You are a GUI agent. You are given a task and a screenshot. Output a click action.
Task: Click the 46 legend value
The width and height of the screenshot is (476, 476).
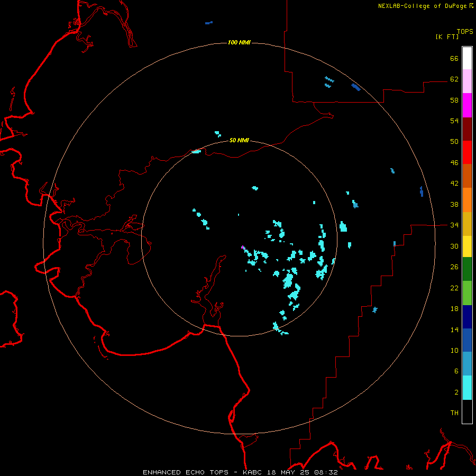coord(454,162)
